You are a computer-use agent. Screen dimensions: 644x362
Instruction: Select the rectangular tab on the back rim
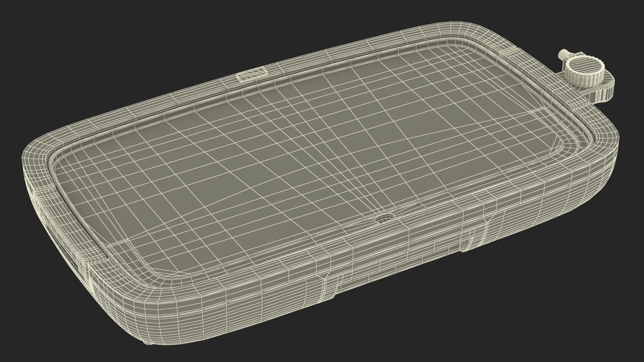point(252,74)
